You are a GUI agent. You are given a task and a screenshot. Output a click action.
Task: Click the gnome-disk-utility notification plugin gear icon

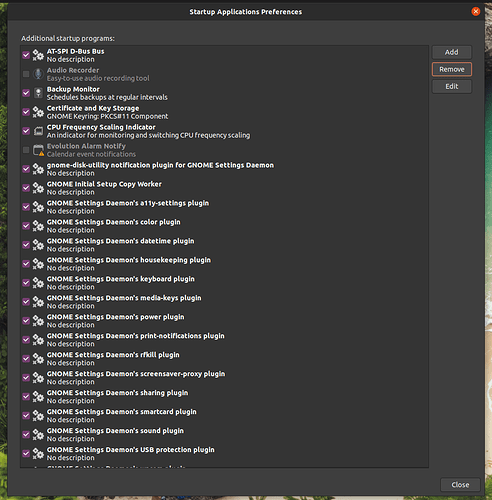click(x=38, y=169)
